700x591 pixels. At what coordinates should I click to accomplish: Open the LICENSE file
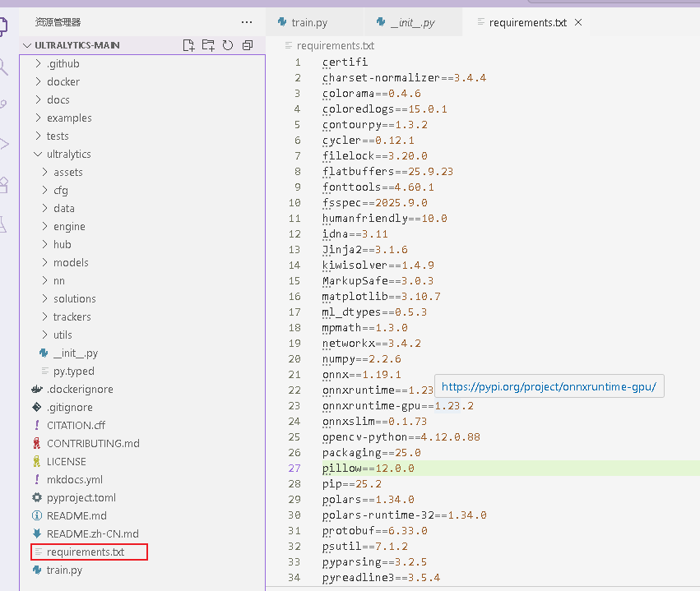click(x=66, y=461)
